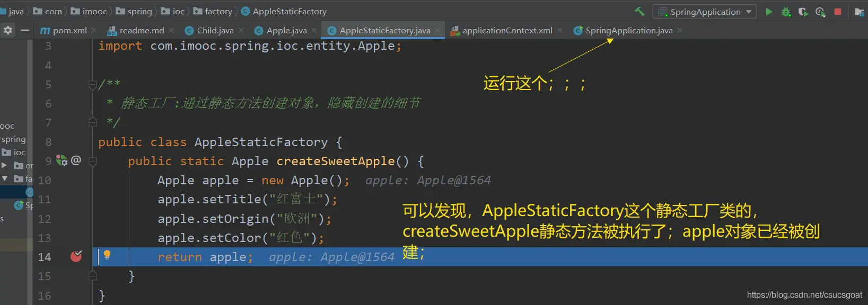Run with coverage shield icon
Viewport: 868px width, 305px height.
point(803,12)
